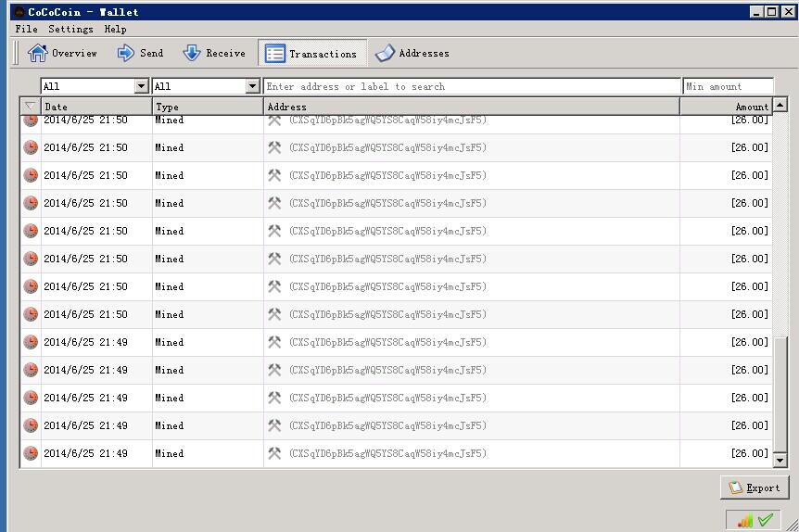799x532 pixels.
Task: Click the CoCoCoin title bar app icon
Action: coord(19,12)
